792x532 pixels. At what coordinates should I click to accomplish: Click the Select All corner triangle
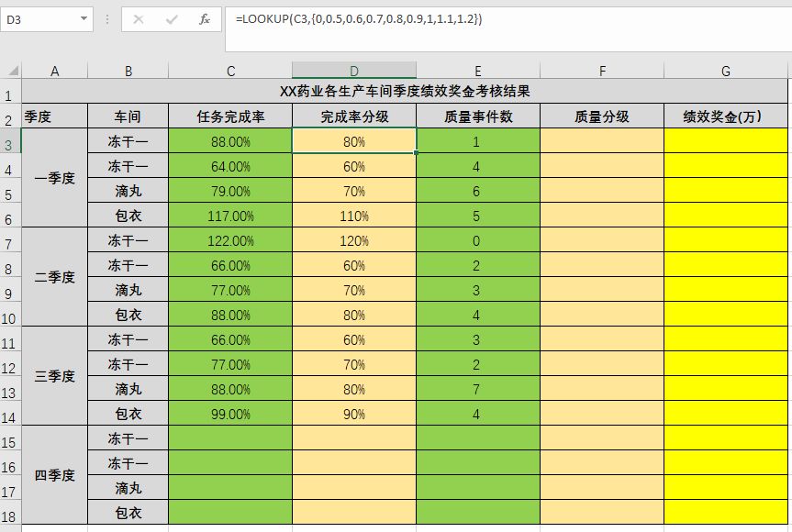pyautogui.click(x=13, y=72)
